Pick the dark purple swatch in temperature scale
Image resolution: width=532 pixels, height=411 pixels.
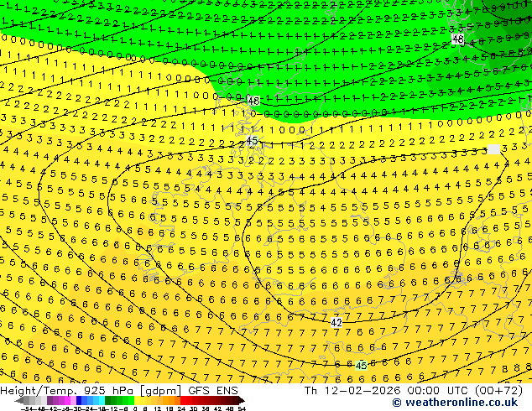coord(50,401)
